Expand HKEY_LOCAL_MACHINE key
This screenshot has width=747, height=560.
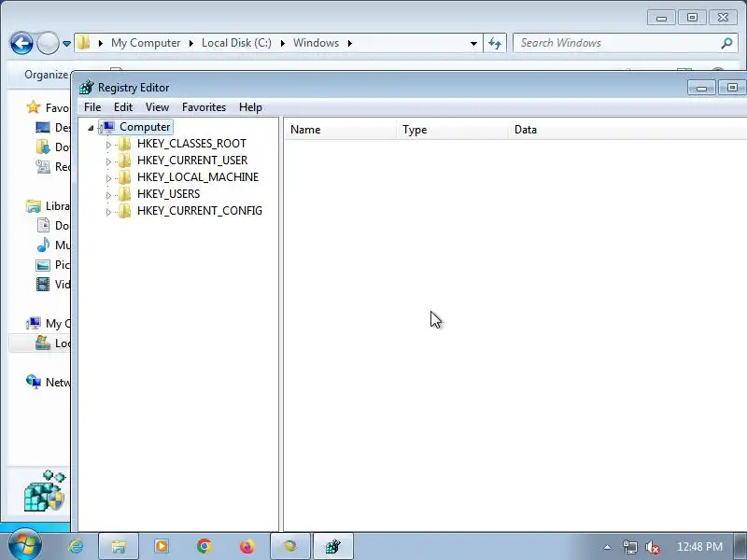coord(108,178)
